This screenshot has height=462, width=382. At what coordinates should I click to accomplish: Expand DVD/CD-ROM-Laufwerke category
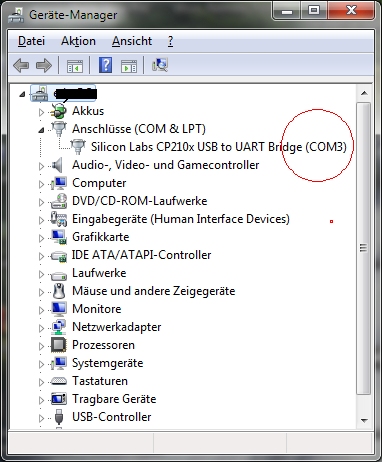coord(41,202)
